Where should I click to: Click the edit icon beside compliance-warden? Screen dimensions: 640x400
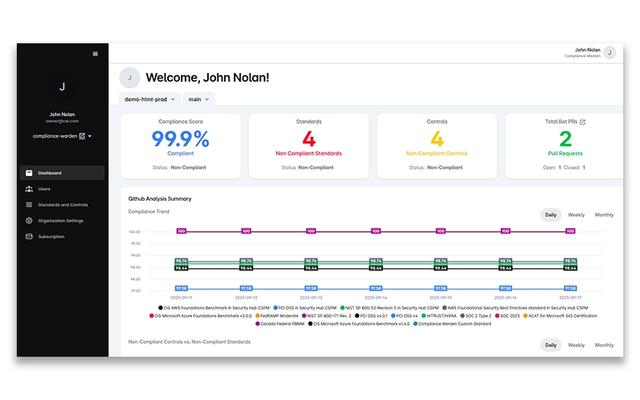click(82, 135)
